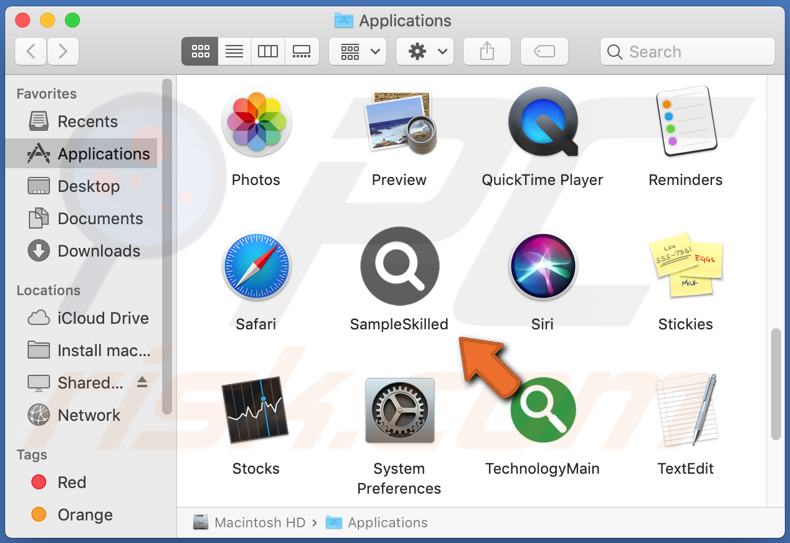Viewport: 790px width, 543px height.
Task: Select the Orange tag in sidebar
Action: tap(81, 515)
